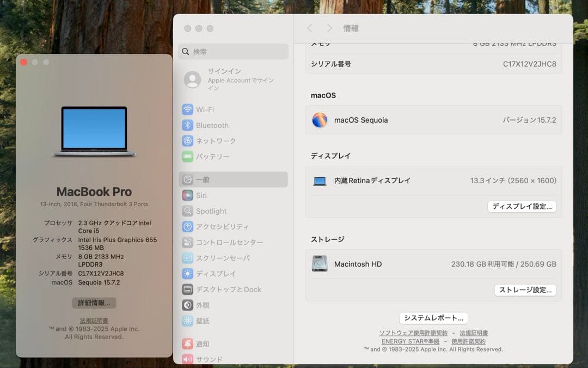This screenshot has width=588, height=368.
Task: Select Bluetooth label in sidebar
Action: [x=212, y=125]
